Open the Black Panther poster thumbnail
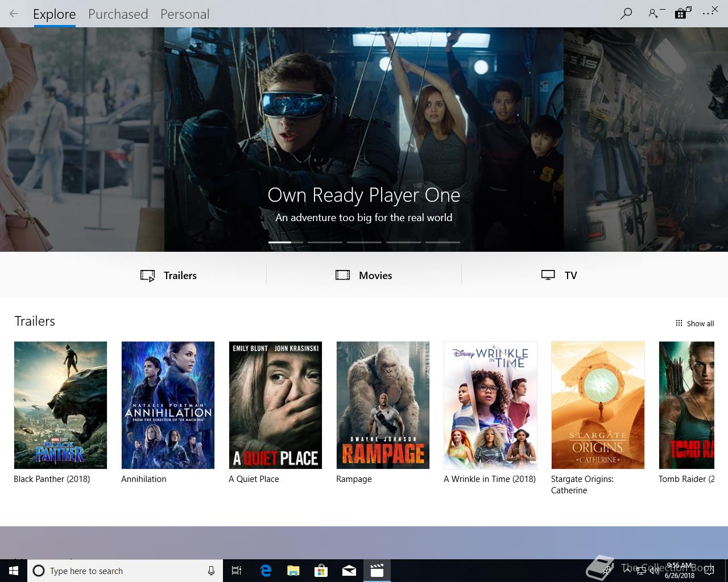 [60, 405]
